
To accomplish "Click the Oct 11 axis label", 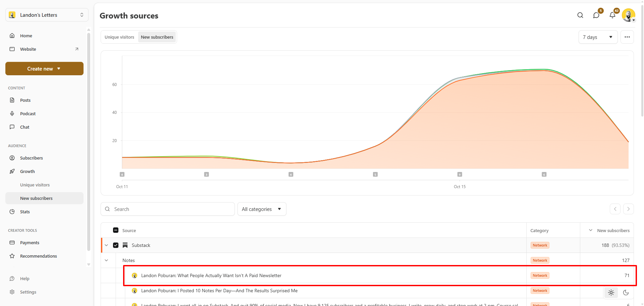I will point(122,186).
